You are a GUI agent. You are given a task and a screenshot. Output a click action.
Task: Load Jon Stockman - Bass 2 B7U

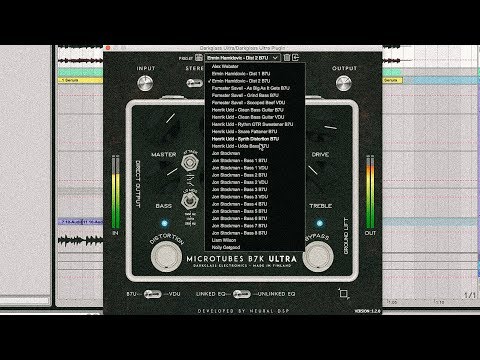click(x=255, y=175)
